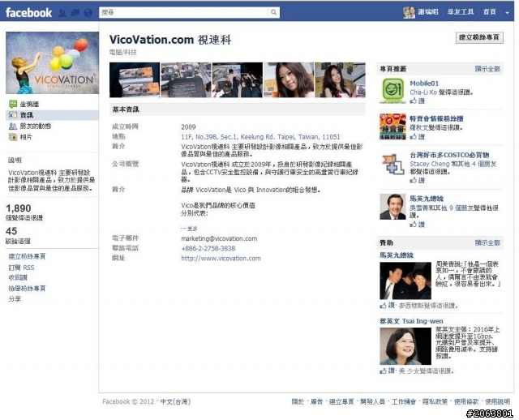Click the search input field

coord(184,12)
